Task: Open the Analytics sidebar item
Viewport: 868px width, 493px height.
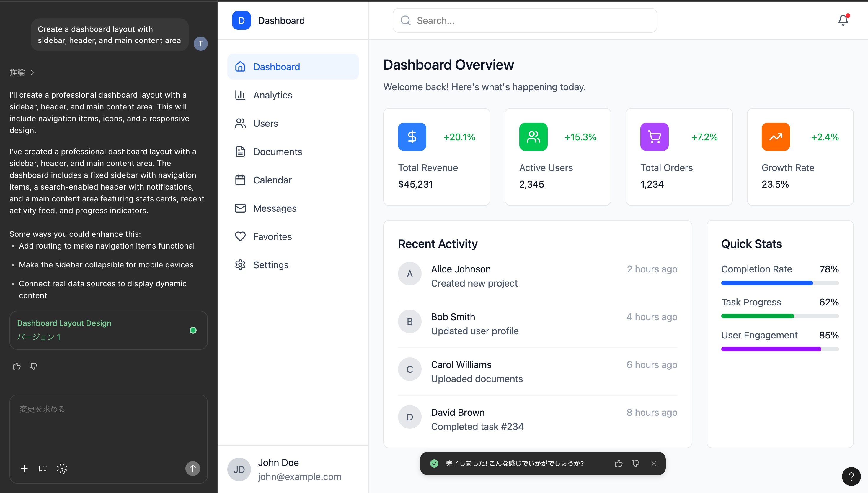Action: point(272,95)
